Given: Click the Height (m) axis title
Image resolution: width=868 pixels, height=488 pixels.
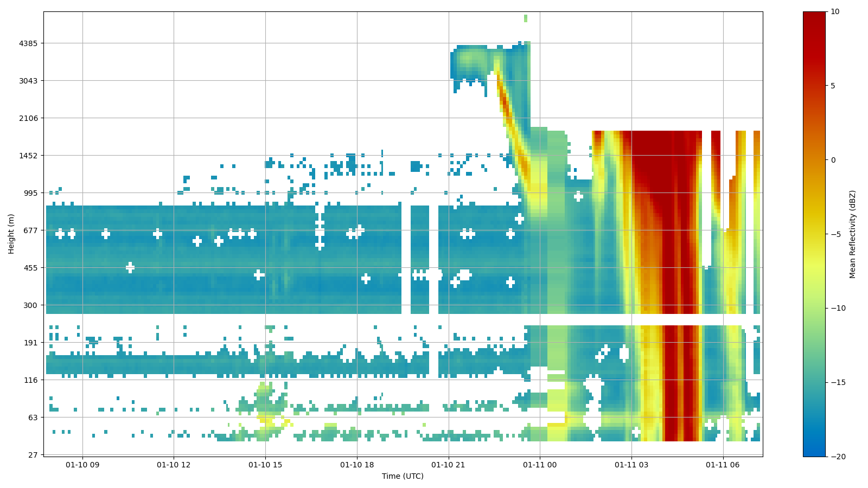Looking at the screenshot, I should pos(11,234).
